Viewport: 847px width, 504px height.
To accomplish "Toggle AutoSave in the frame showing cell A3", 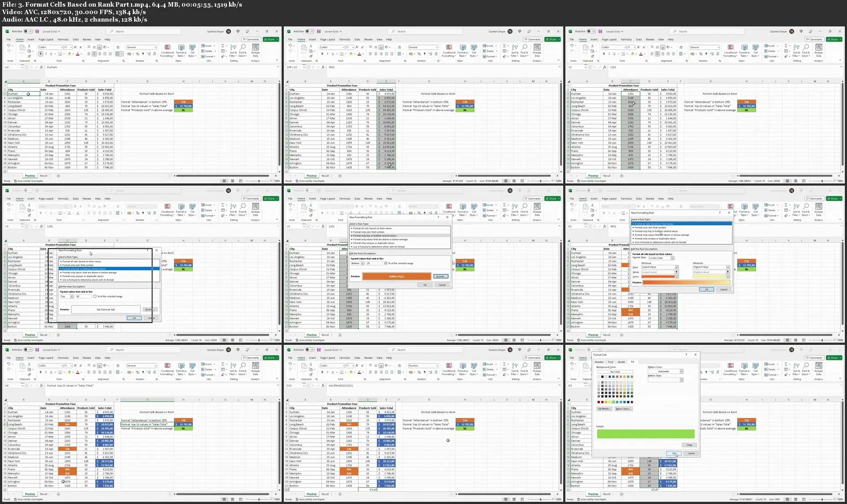I will pos(28,31).
